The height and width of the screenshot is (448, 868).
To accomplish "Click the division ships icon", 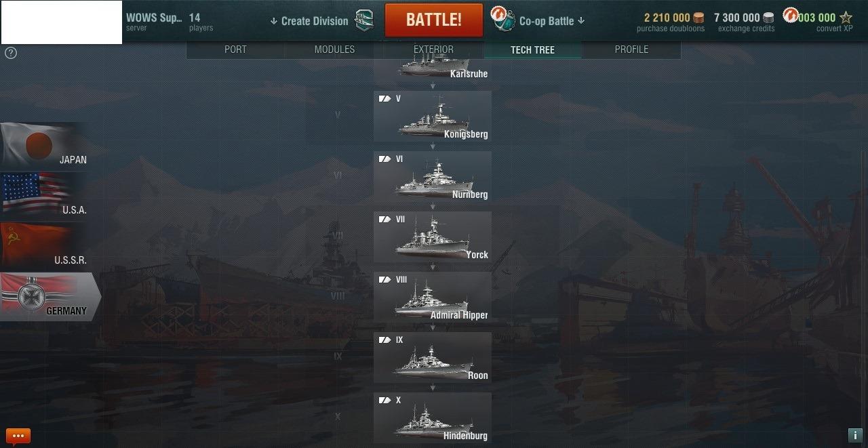I will [364, 20].
